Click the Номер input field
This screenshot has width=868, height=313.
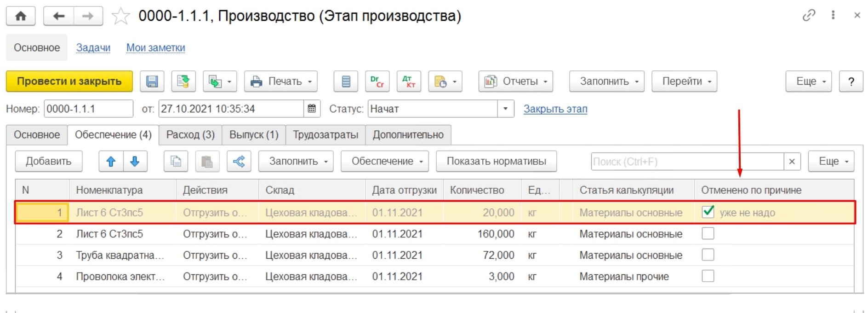pos(88,109)
